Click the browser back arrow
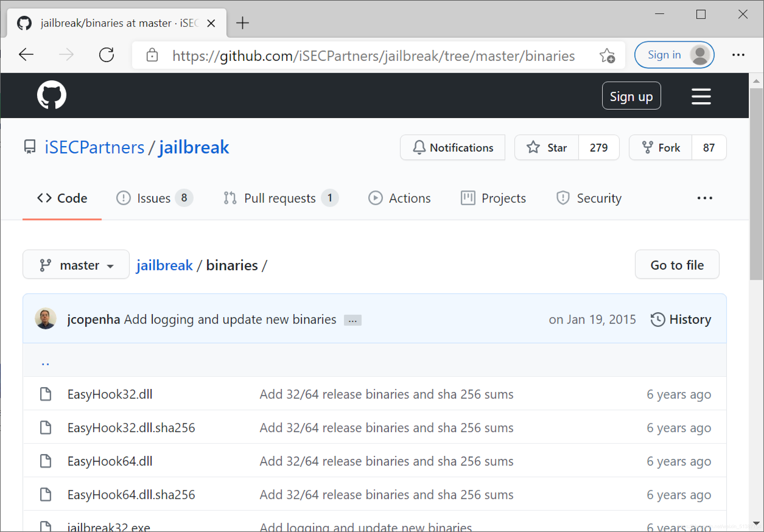The height and width of the screenshot is (532, 764). tap(26, 55)
